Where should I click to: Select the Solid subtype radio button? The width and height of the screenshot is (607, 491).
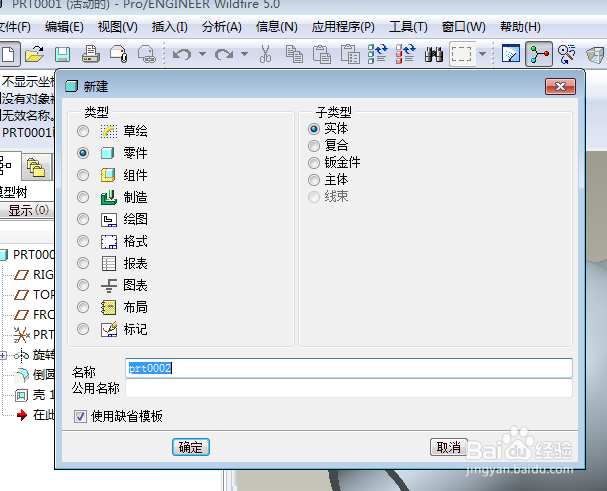(x=314, y=129)
